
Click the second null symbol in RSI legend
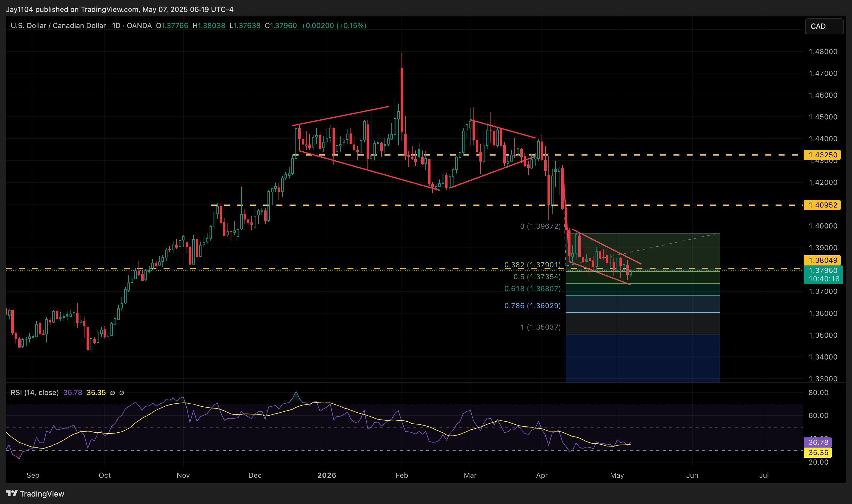coord(122,393)
